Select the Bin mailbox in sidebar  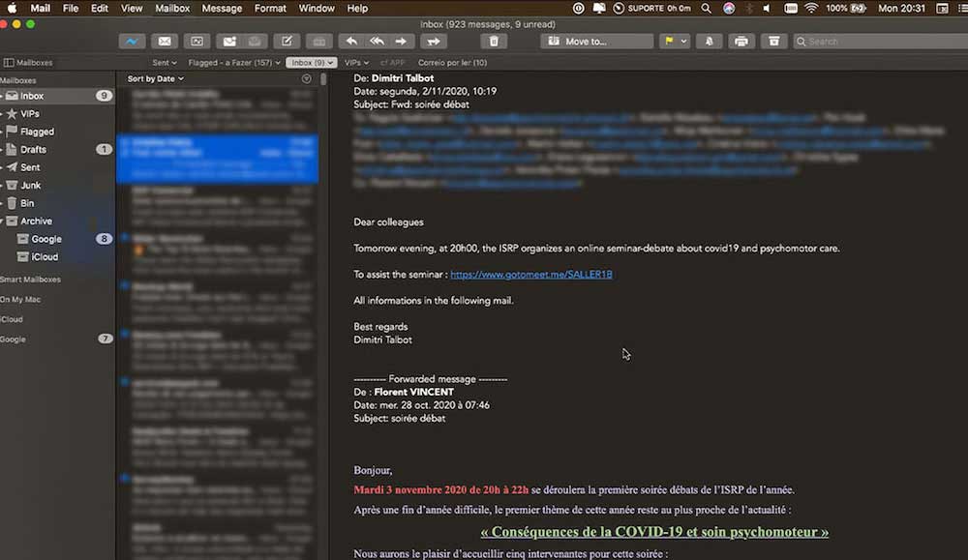coord(57,203)
